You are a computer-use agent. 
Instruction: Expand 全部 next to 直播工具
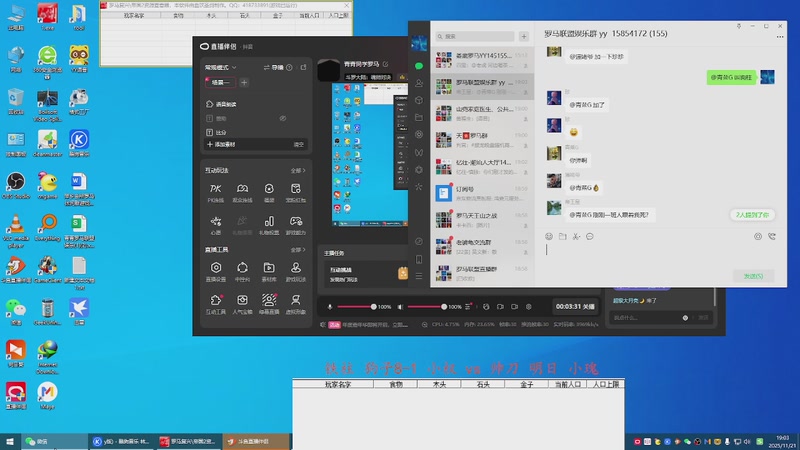click(298, 250)
